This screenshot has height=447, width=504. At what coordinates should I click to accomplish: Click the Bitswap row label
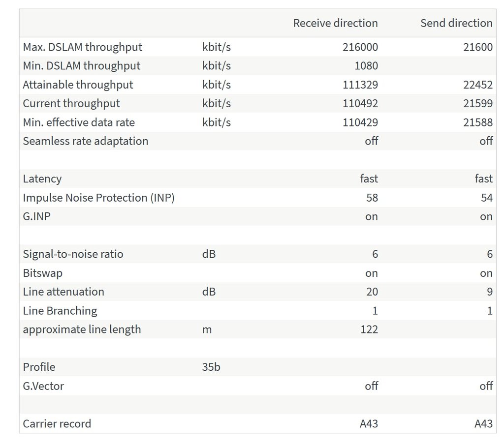[42, 273]
